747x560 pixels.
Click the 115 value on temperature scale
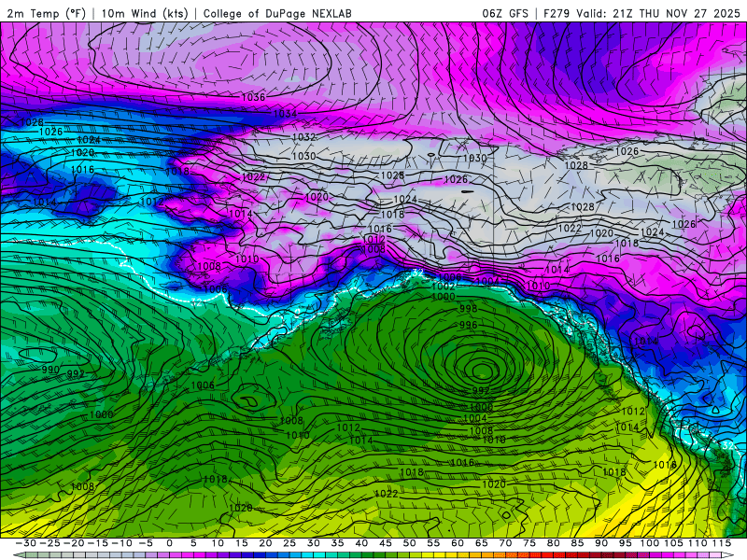pos(721,543)
